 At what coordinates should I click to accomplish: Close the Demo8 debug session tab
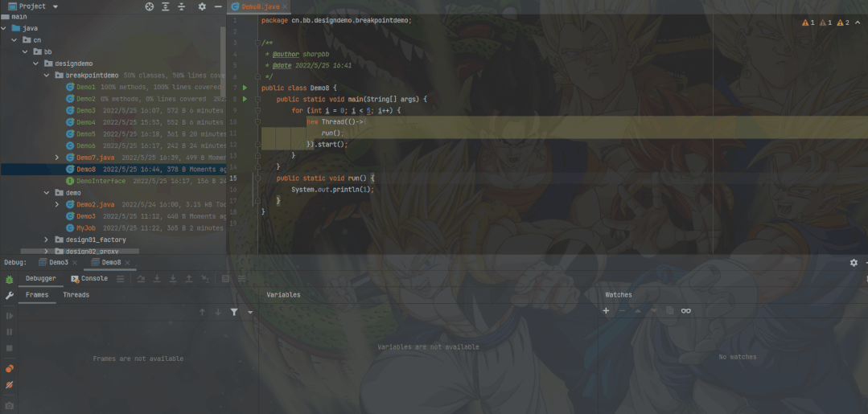(x=128, y=262)
